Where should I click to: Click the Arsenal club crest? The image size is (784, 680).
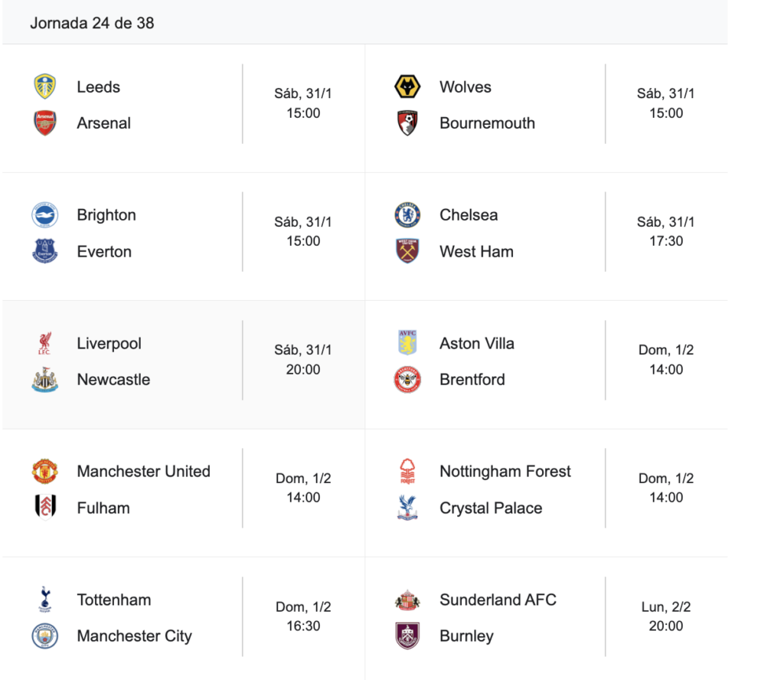click(x=45, y=123)
